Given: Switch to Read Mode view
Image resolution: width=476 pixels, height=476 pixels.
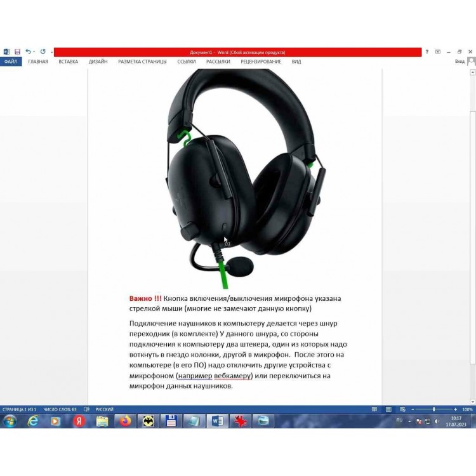Looking at the screenshot, I should (374, 409).
